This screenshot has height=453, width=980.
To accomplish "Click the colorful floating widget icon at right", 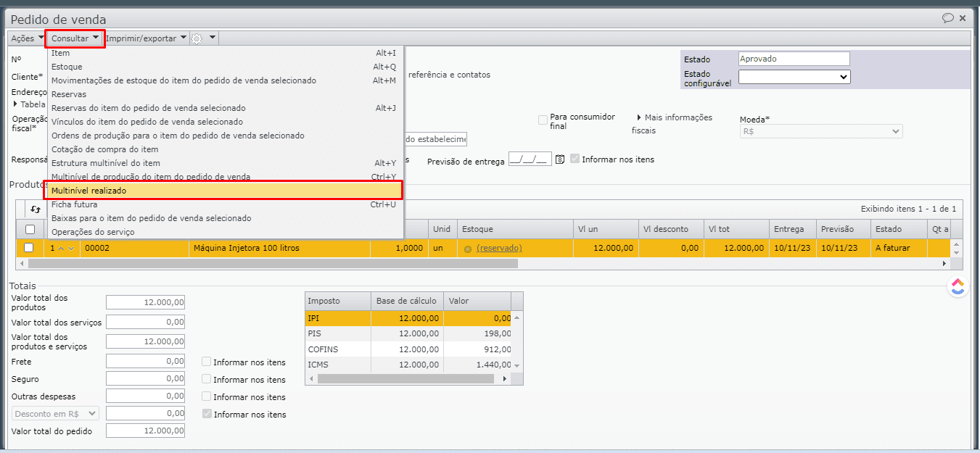I will (958, 287).
